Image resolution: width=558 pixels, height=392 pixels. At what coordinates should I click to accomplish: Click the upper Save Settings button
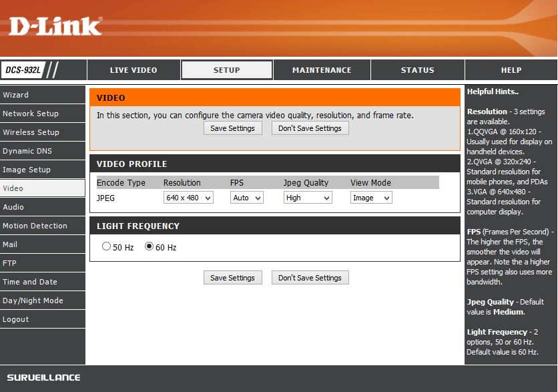pyautogui.click(x=232, y=128)
